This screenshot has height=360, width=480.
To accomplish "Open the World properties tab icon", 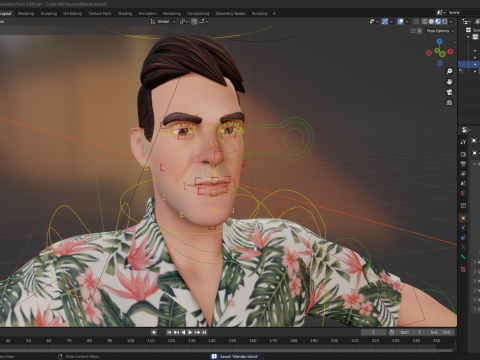I will [463, 193].
